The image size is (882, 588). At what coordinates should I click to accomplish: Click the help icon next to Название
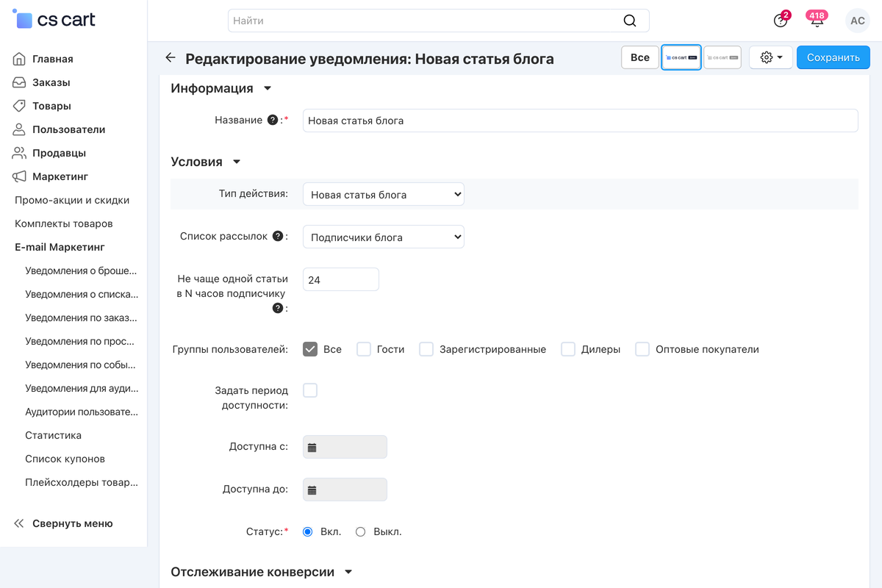point(273,120)
